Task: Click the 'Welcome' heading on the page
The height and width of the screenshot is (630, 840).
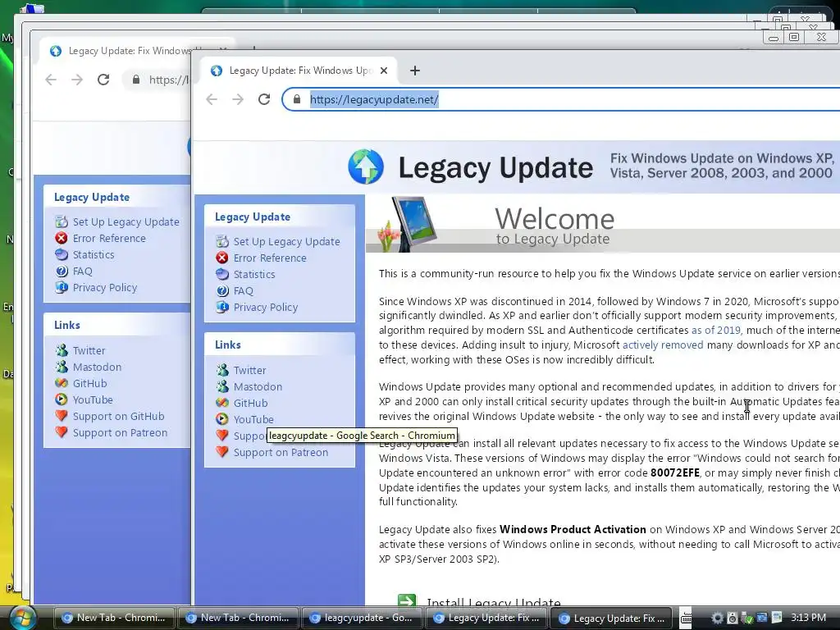Action: pyautogui.click(x=555, y=218)
